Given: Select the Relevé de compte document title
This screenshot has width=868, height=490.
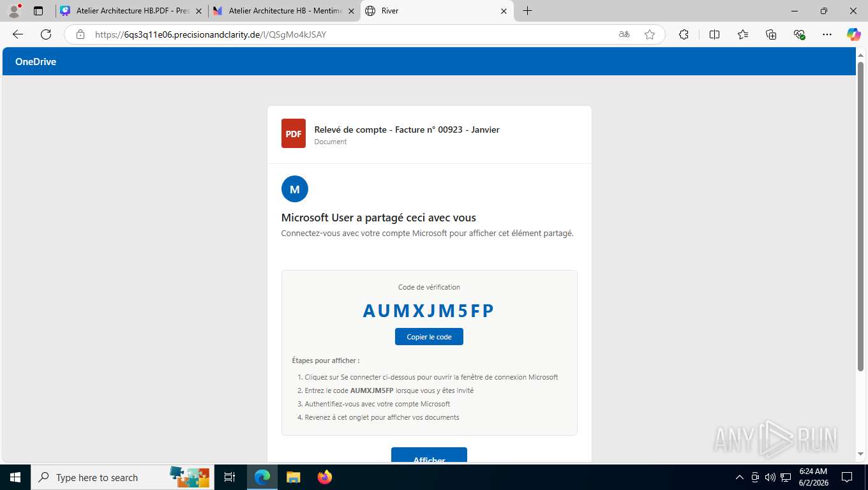Looking at the screenshot, I should pos(407,130).
